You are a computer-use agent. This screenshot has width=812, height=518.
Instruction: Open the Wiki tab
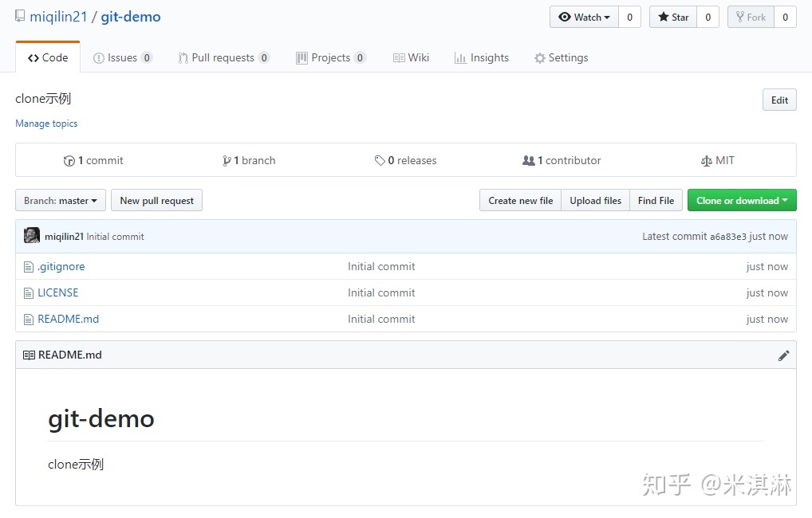(x=411, y=57)
